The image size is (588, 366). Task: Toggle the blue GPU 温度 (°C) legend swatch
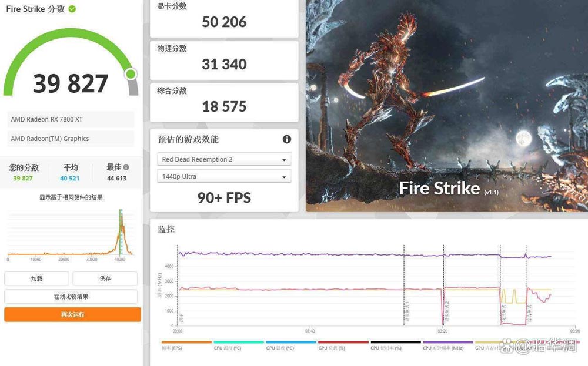coord(291,342)
